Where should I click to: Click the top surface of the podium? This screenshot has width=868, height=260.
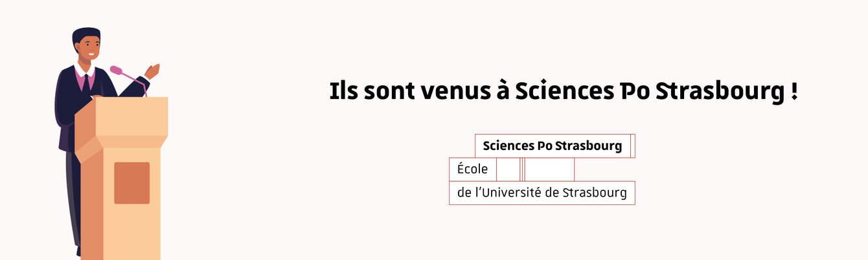(131, 116)
